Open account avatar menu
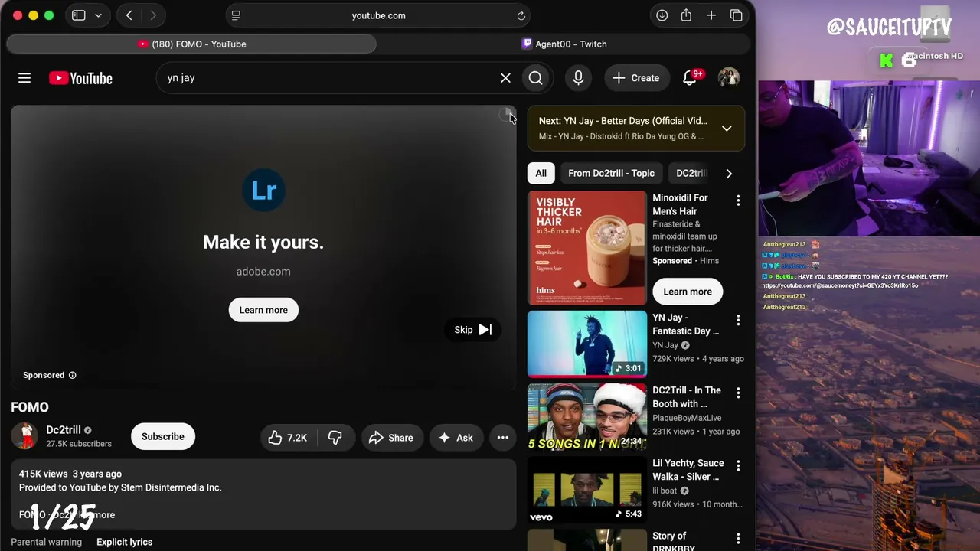The width and height of the screenshot is (980, 551). coord(728,78)
